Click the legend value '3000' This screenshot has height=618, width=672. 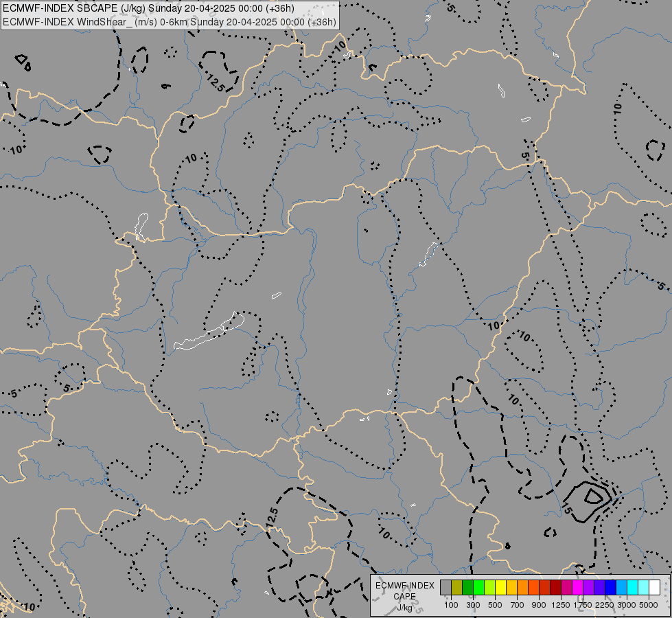pos(627,605)
